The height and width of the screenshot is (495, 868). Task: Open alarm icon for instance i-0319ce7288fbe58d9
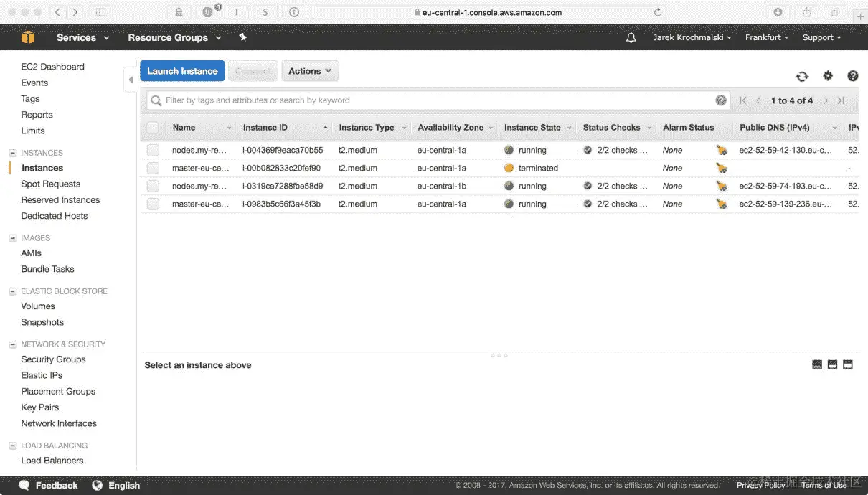721,186
